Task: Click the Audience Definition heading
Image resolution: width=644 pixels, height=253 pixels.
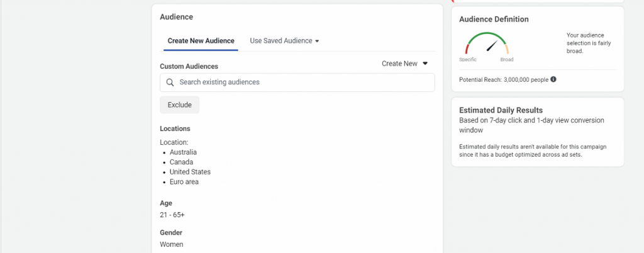Action: click(x=494, y=20)
